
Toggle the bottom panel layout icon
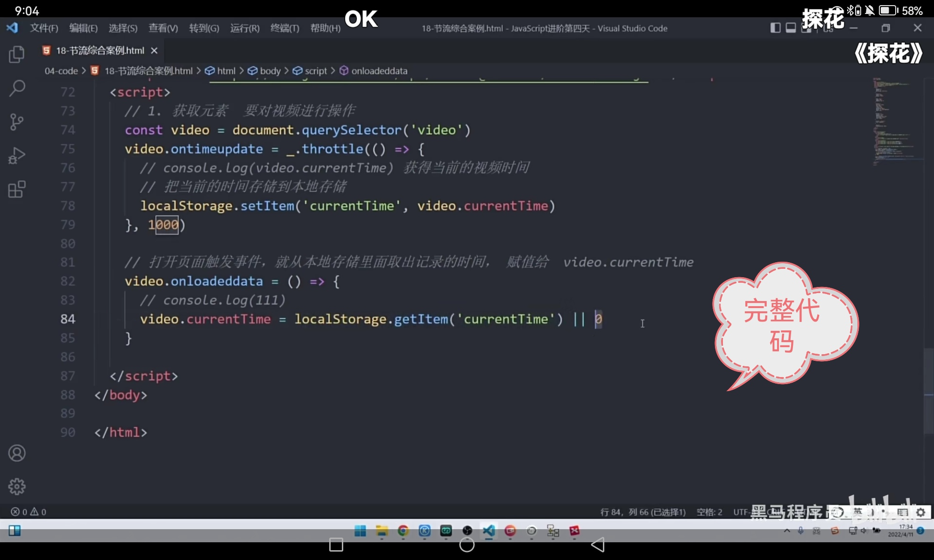click(791, 28)
